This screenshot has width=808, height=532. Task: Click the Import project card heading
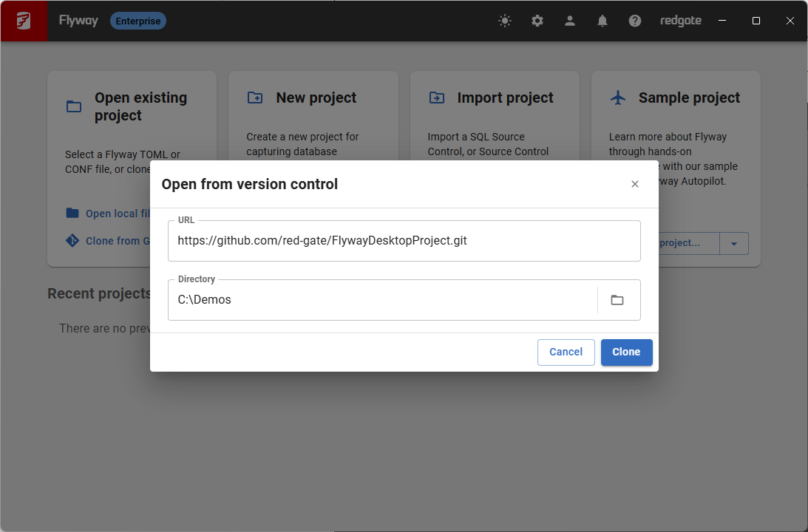click(505, 98)
